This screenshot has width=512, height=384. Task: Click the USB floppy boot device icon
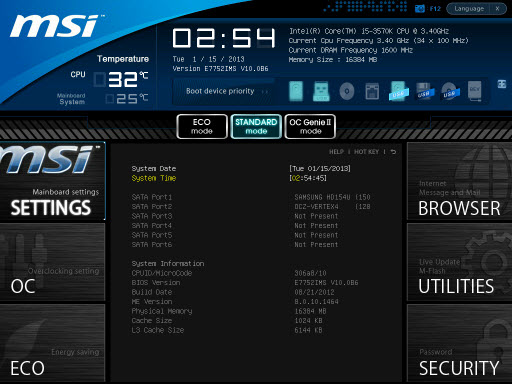pyautogui.click(x=425, y=91)
